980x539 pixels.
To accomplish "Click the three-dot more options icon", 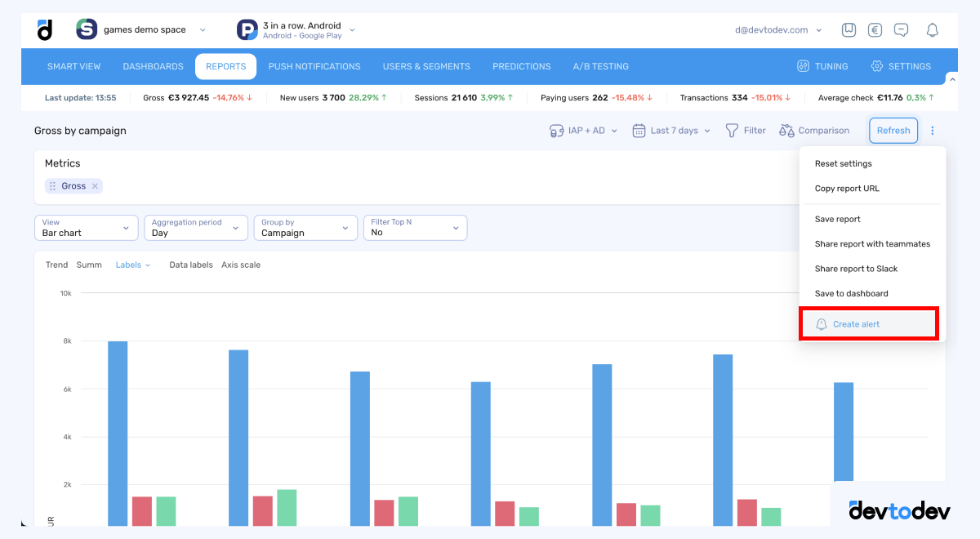I will coord(933,131).
